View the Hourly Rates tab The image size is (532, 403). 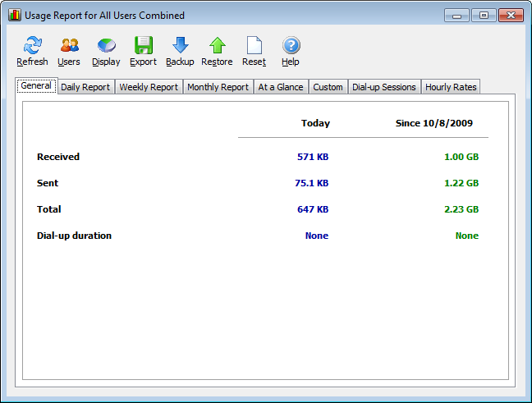(451, 87)
